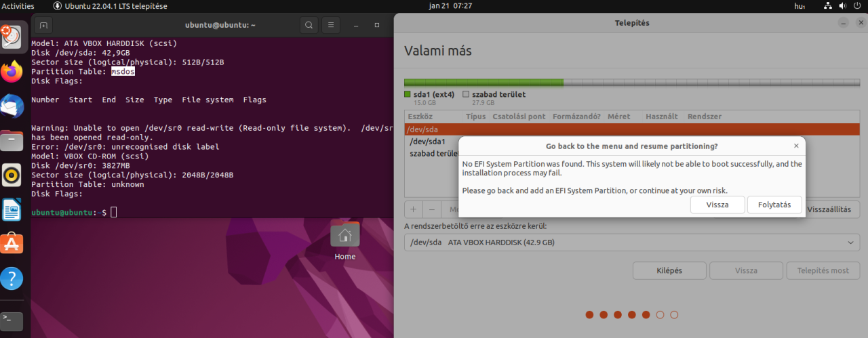868x338 pixels.
Task: Maximize the terminal window
Action: point(377,26)
